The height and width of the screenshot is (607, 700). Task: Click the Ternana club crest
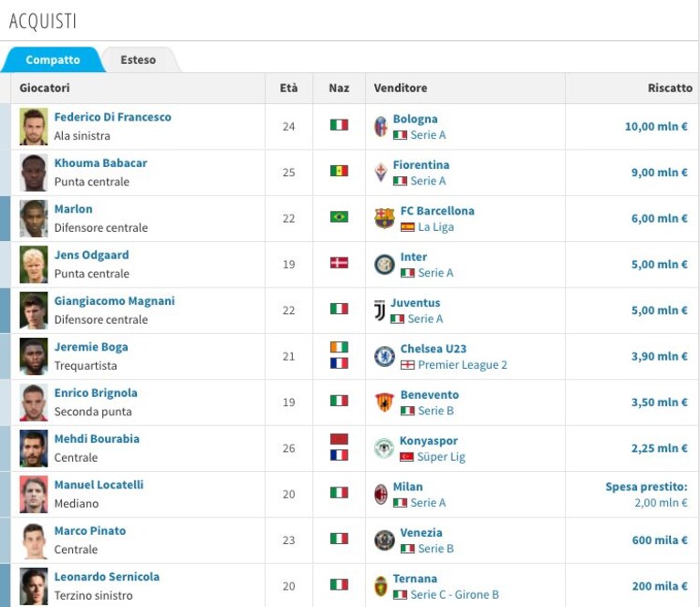pos(381,586)
